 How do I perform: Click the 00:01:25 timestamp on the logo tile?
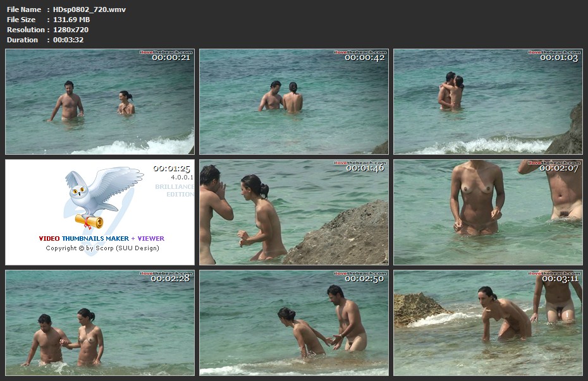171,169
